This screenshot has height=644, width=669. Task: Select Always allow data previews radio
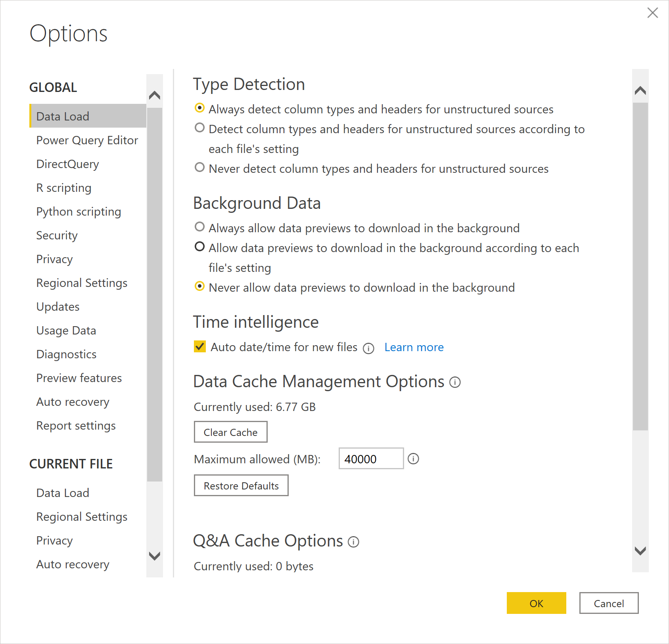(200, 227)
